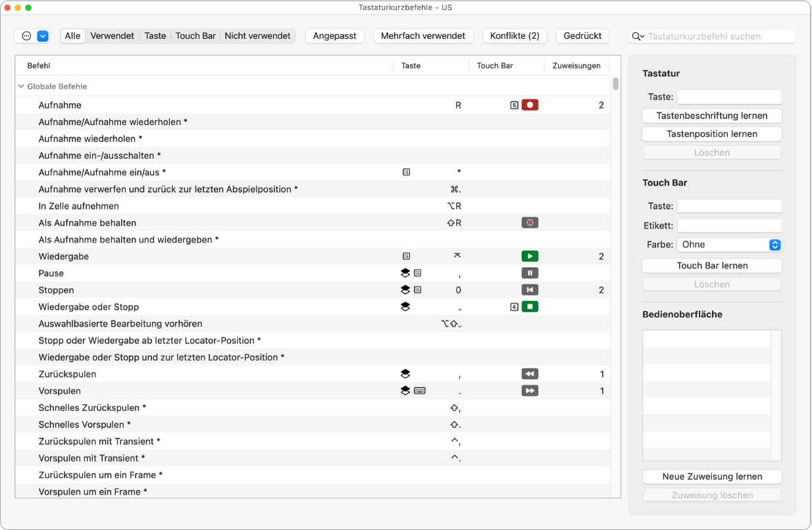Click the red record Touch Bar icon for Aufnahme

tap(530, 105)
